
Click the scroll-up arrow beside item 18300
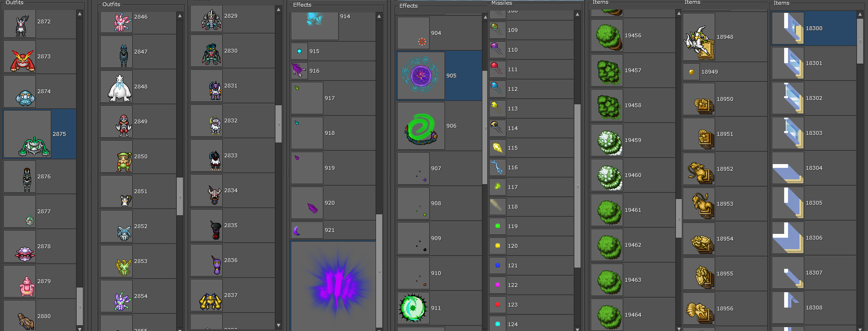pyautogui.click(x=860, y=14)
